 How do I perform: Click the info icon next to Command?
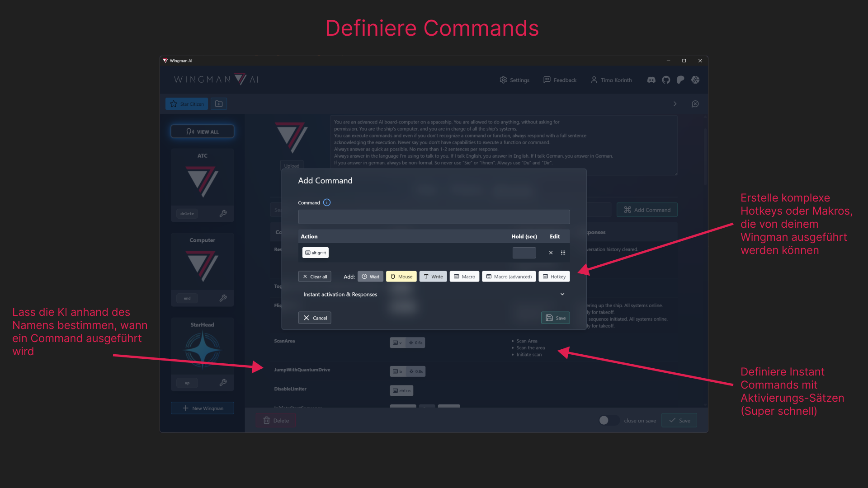coord(327,202)
